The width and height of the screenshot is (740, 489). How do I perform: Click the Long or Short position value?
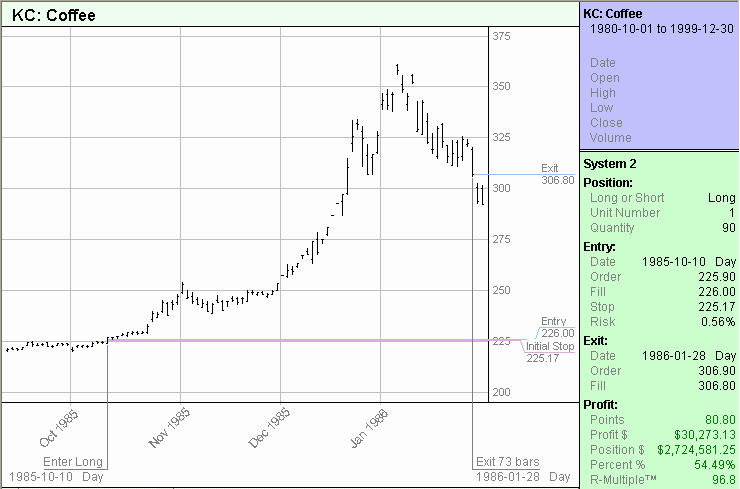[720, 198]
